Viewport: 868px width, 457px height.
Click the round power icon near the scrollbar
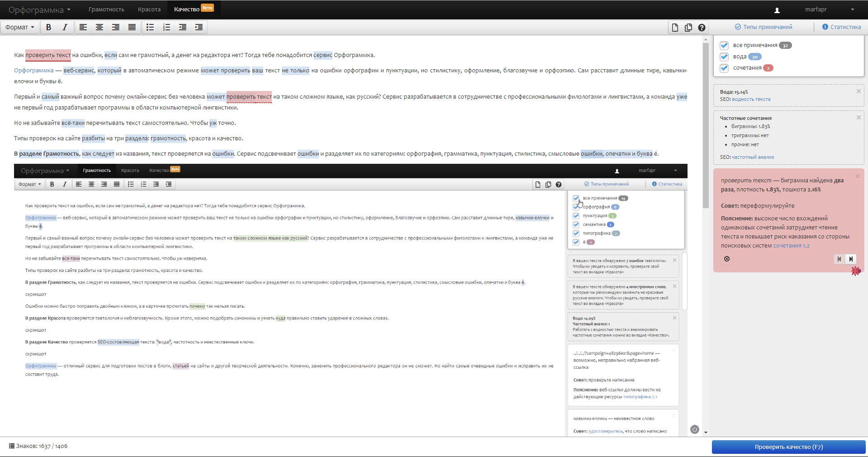pyautogui.click(x=695, y=429)
